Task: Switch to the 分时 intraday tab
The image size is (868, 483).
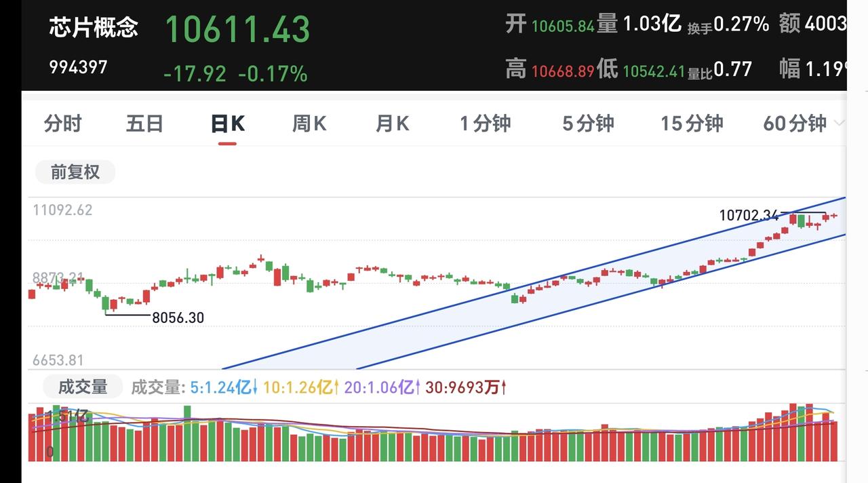Action: [x=62, y=123]
